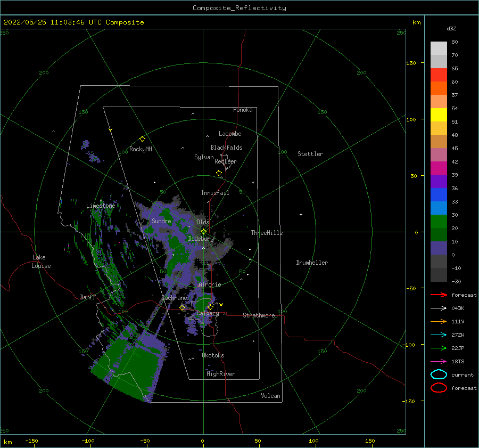Click the Drumheller town label
This screenshot has width=479, height=448.
pyautogui.click(x=312, y=263)
